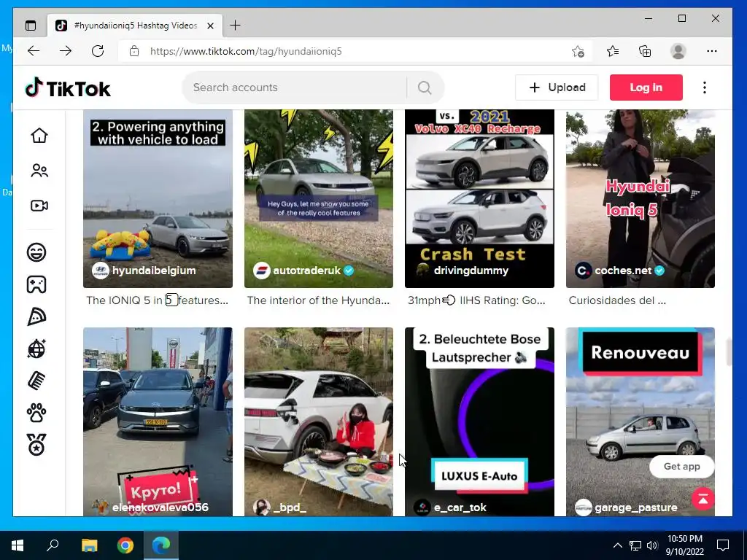Click the page vertical scrollbar thumb
747x560 pixels.
click(x=728, y=352)
